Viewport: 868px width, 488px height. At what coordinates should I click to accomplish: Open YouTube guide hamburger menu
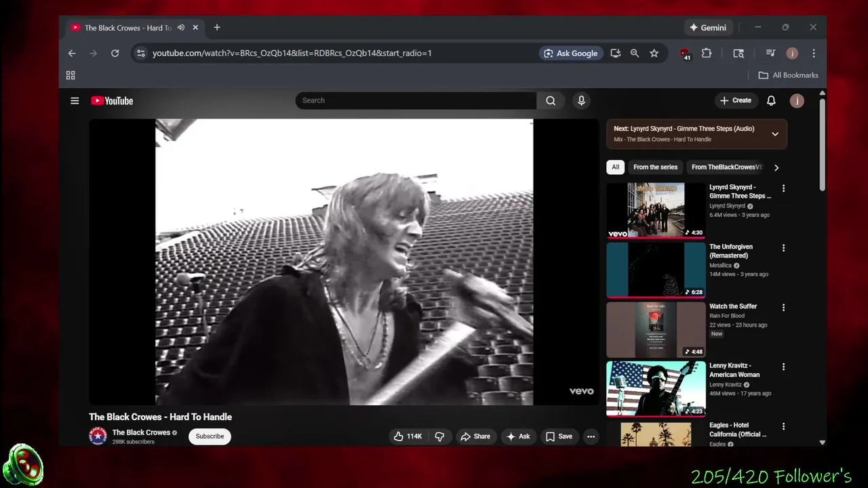[x=75, y=100]
